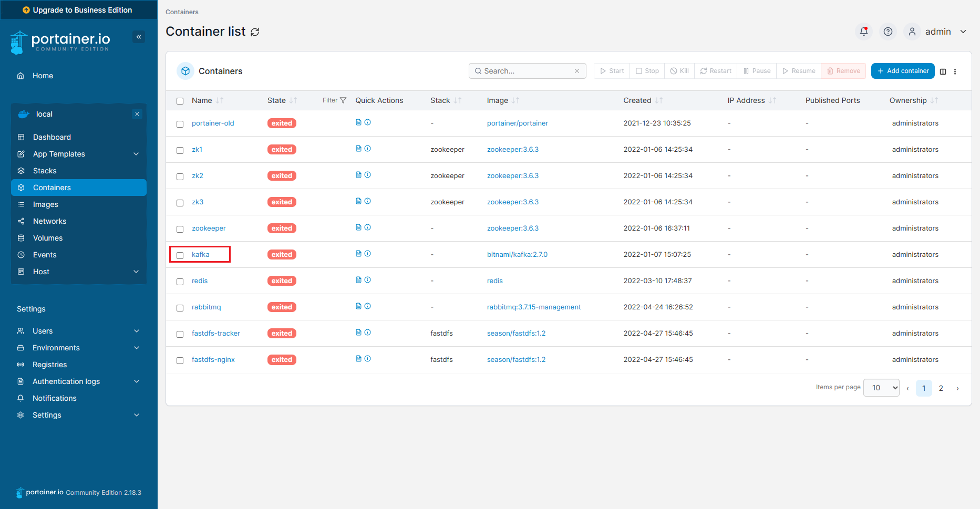Check the zk1 row checkbox
The image size is (980, 509).
180,150
